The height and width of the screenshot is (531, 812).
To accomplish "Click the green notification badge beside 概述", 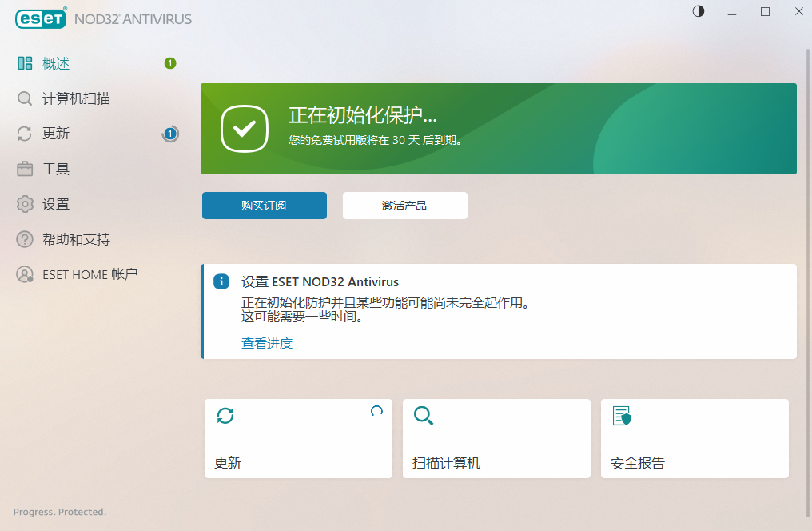I will pos(170,63).
